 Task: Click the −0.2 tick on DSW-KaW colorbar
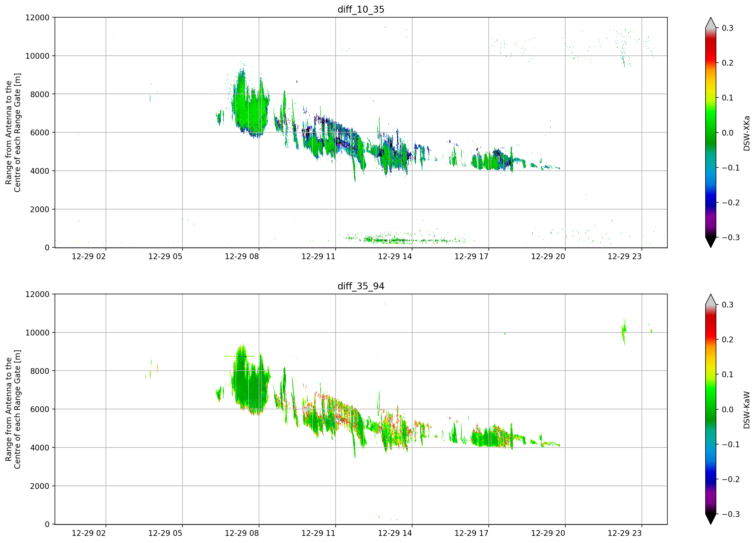coord(731,480)
